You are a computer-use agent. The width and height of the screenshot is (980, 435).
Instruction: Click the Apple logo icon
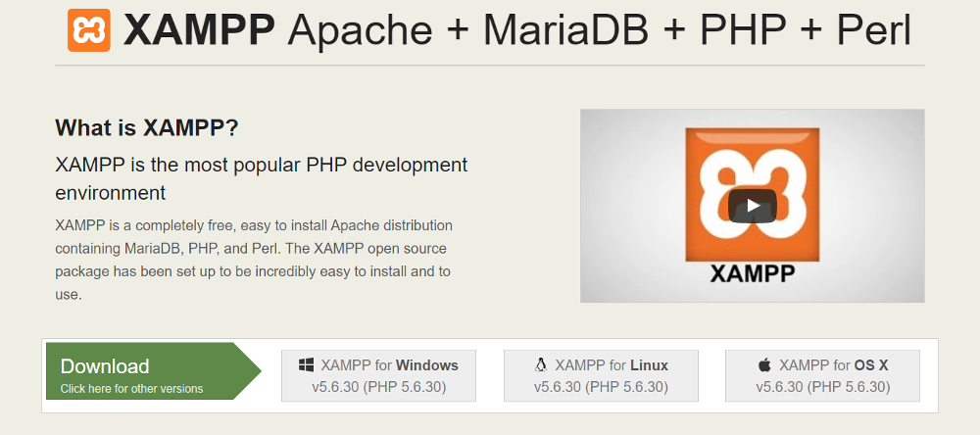(765, 365)
